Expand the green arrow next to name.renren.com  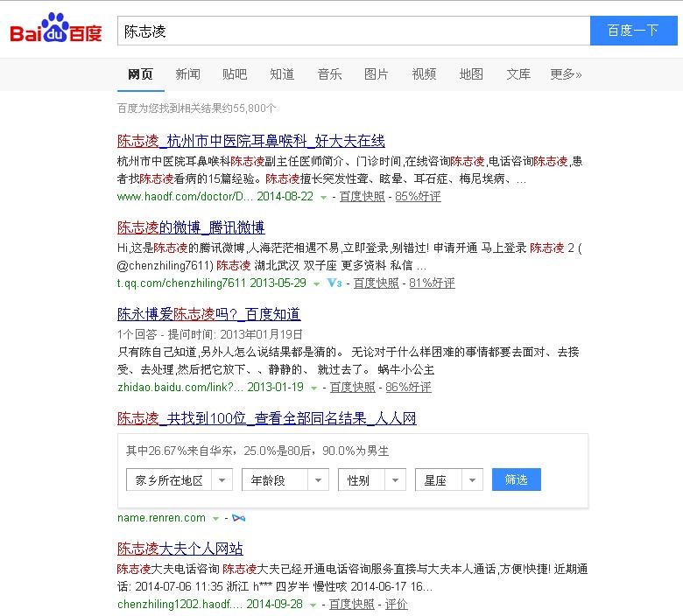[215, 519]
